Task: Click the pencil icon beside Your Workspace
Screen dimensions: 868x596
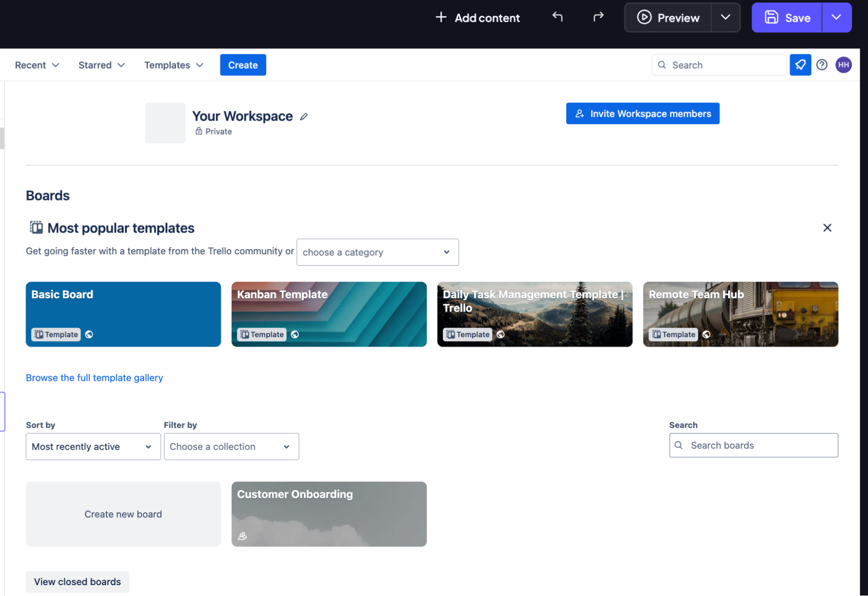Action: point(304,116)
